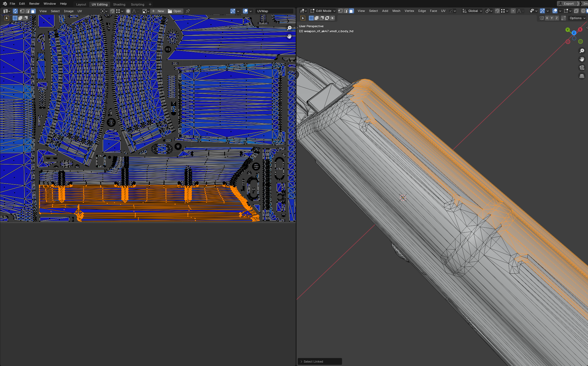Toggle X-ray display in 3D viewport
The width and height of the screenshot is (588, 366).
(x=576, y=11)
